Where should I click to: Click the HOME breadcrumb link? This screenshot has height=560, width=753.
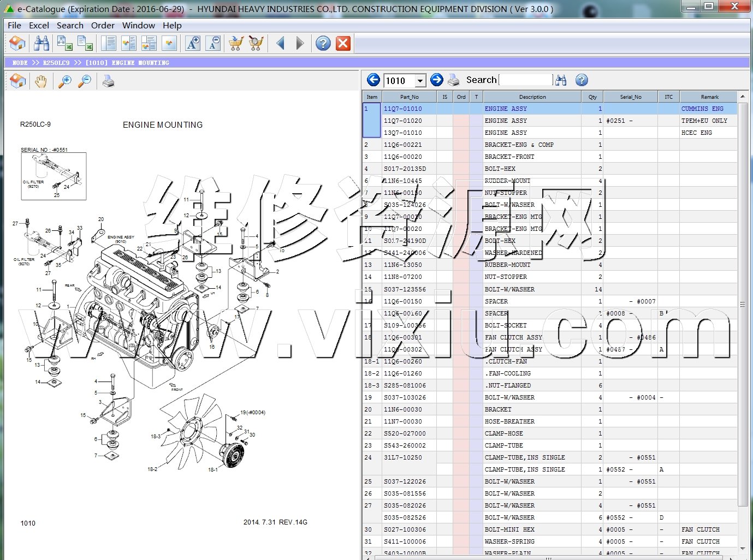click(20, 63)
